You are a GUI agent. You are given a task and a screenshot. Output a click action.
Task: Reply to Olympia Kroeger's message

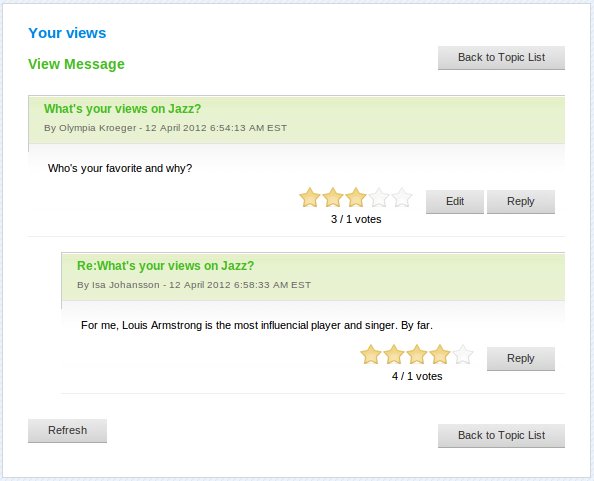click(x=521, y=201)
